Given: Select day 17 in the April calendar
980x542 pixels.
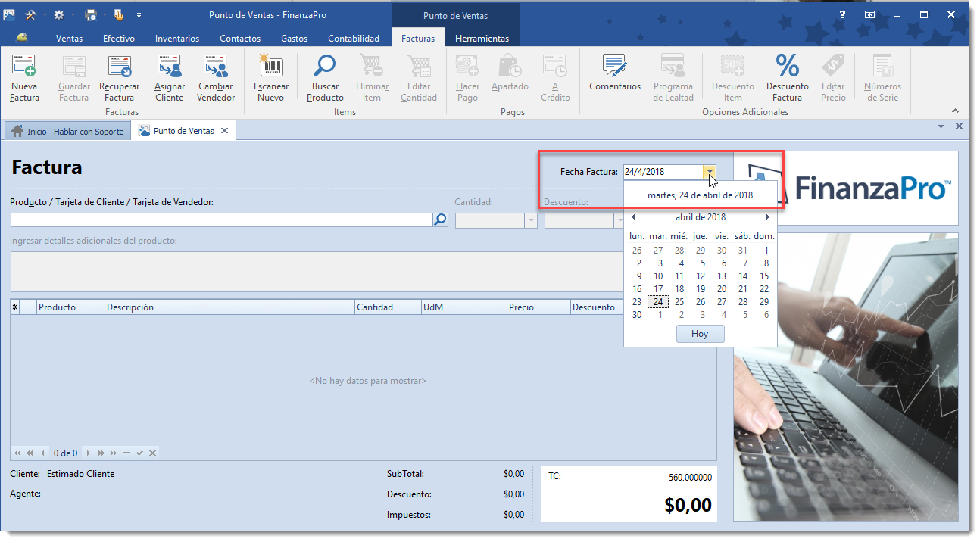Looking at the screenshot, I should click(x=658, y=289).
